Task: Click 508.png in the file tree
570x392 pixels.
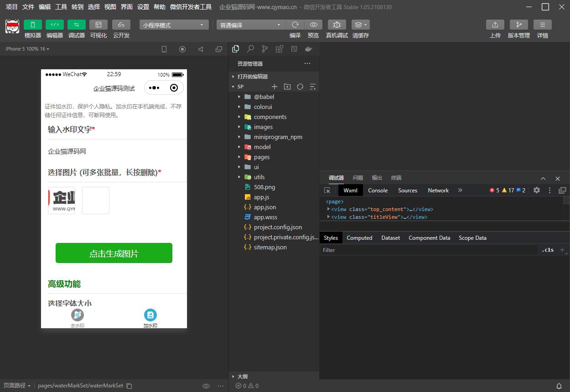Action: 265,187
